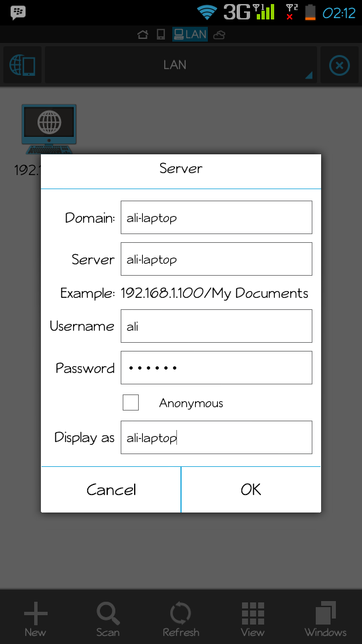The width and height of the screenshot is (362, 644).
Task: Tap the New plus icon
Action: [36, 614]
